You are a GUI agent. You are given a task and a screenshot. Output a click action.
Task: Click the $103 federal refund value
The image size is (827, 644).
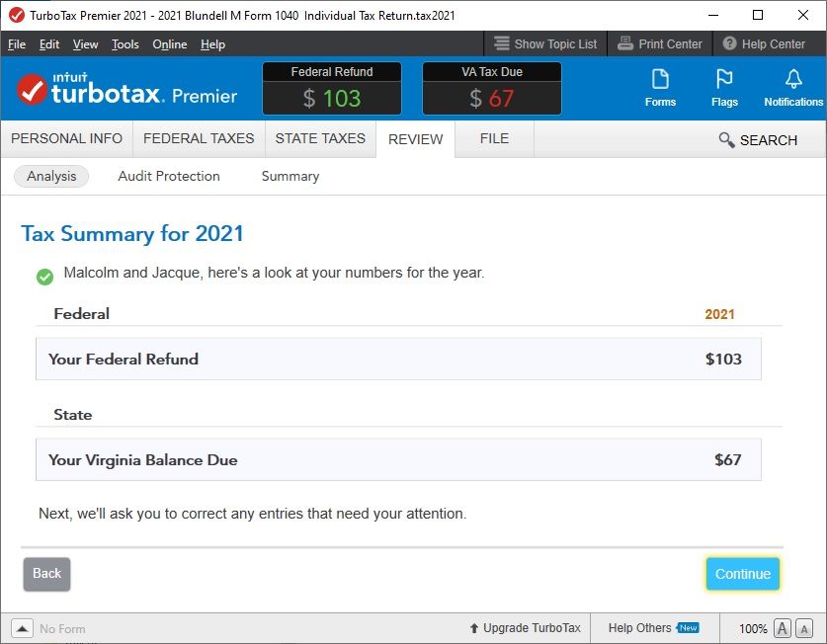click(x=723, y=359)
